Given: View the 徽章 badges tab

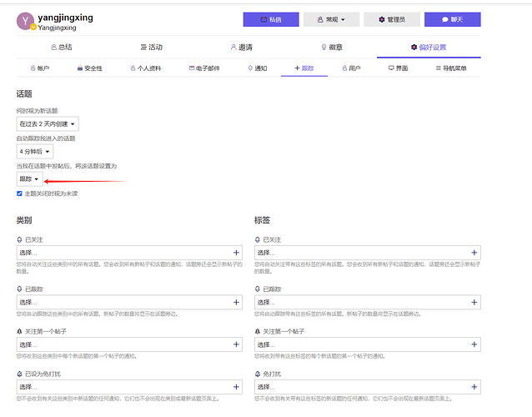Looking at the screenshot, I should tap(331, 48).
